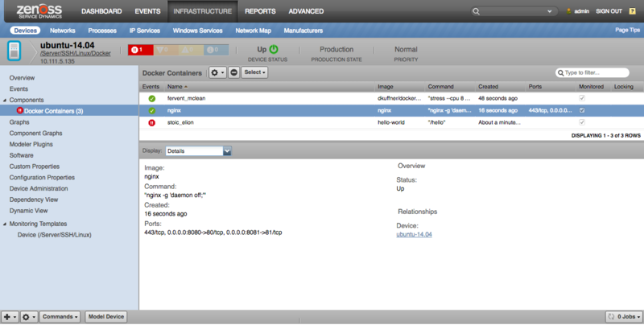The image size is (644, 325).
Task: Click red critical icon of stoic_elion row
Action: click(x=152, y=123)
